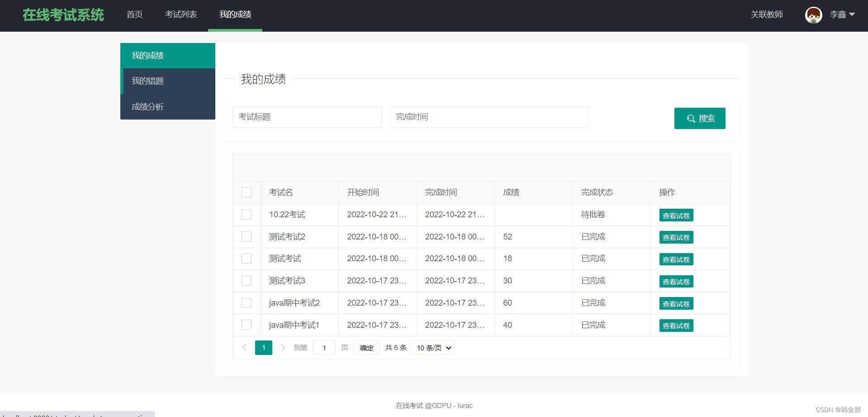Viewport: 868px width, 417px height.
Task: Check the box for java期中考试1 row
Action: point(247,325)
